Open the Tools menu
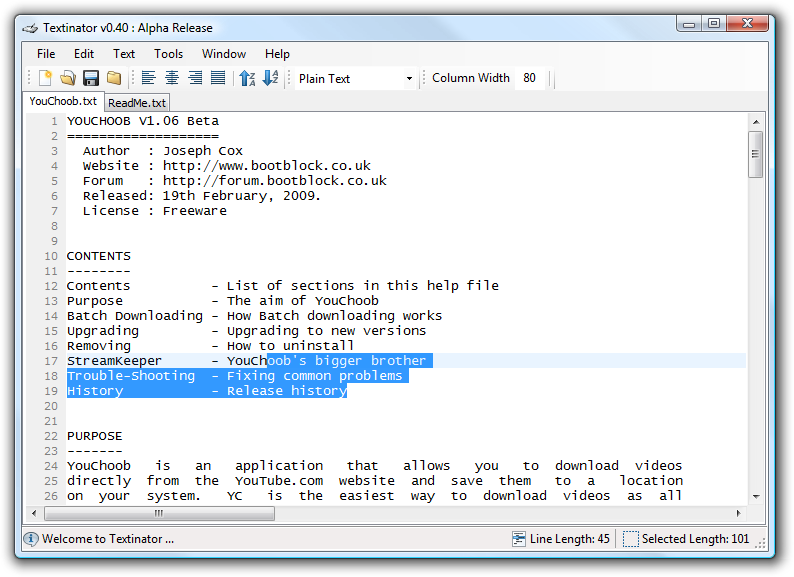The width and height of the screenshot is (794, 577). click(x=168, y=54)
